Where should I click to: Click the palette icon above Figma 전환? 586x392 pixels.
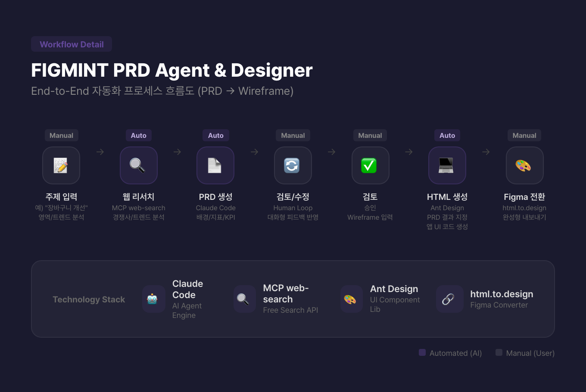pyautogui.click(x=524, y=165)
